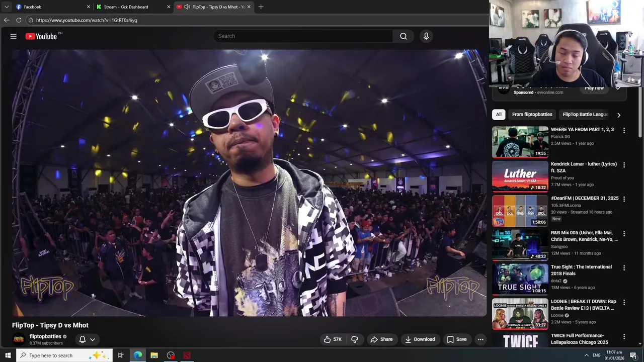
Task: Open File Explorer from the taskbar
Action: coord(154,355)
